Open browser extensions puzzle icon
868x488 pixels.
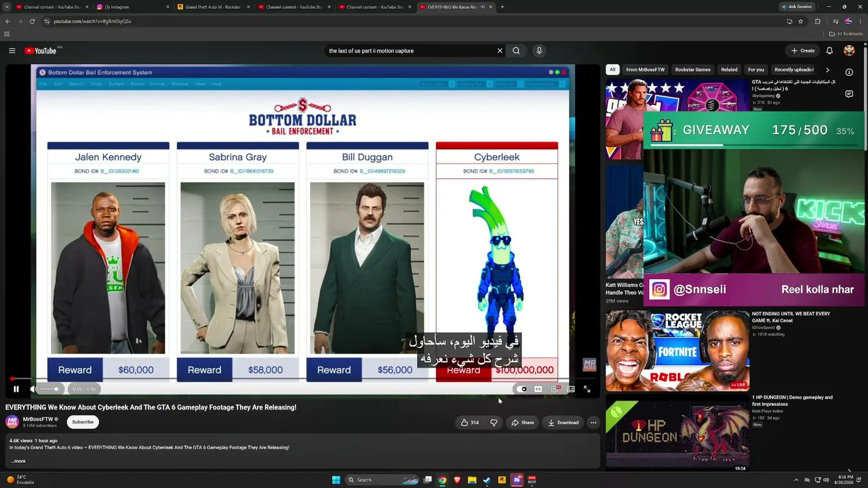[x=817, y=21]
